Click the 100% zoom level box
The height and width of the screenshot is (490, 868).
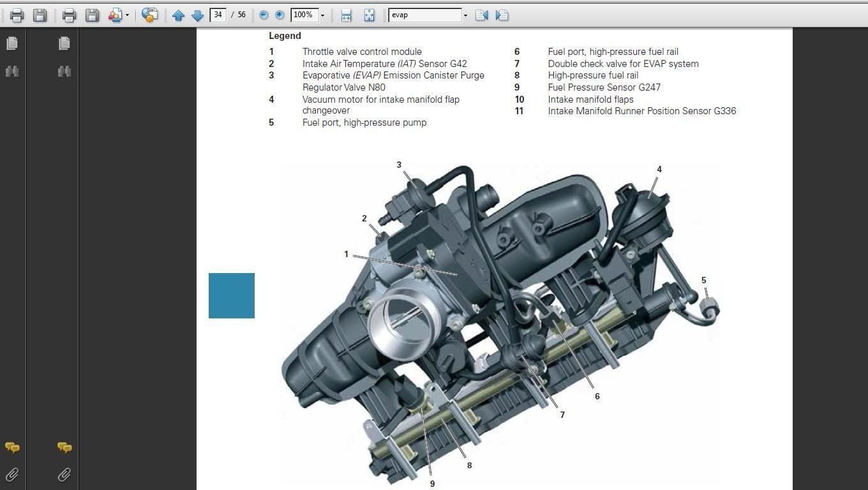[x=304, y=15]
